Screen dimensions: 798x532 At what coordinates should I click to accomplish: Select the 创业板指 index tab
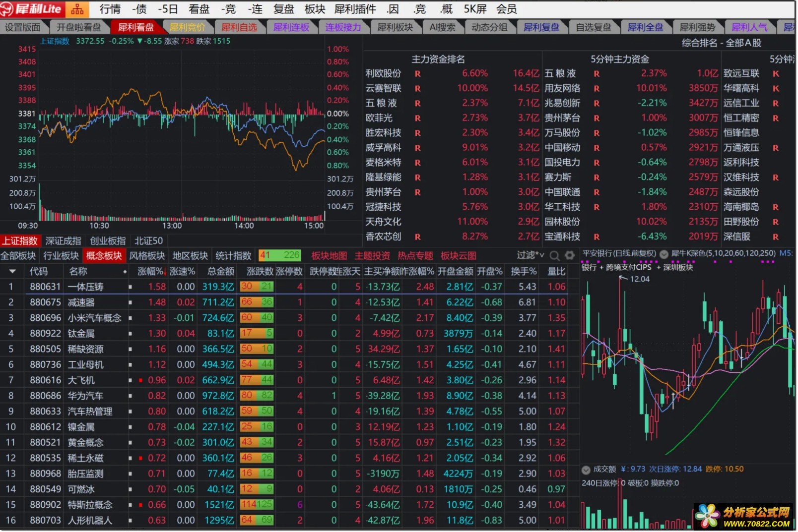108,241
